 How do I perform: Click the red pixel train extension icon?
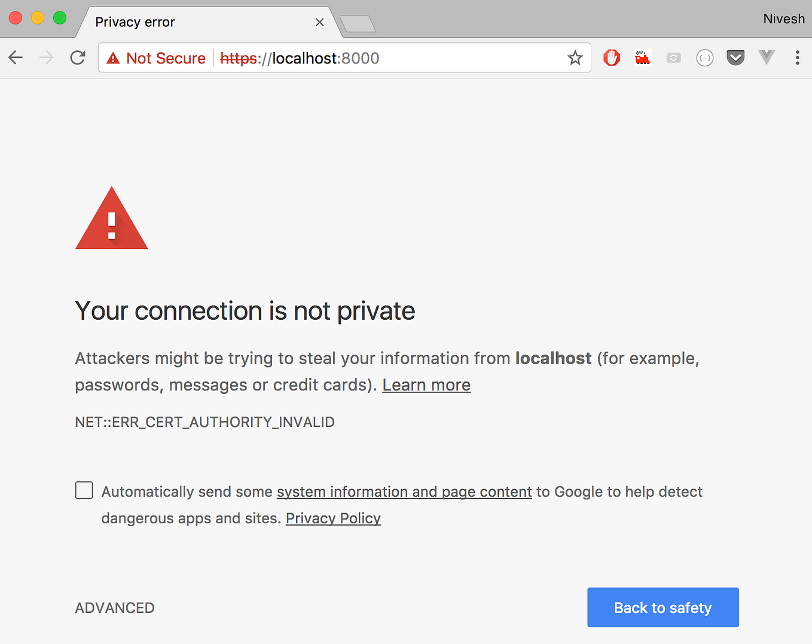coord(643,57)
